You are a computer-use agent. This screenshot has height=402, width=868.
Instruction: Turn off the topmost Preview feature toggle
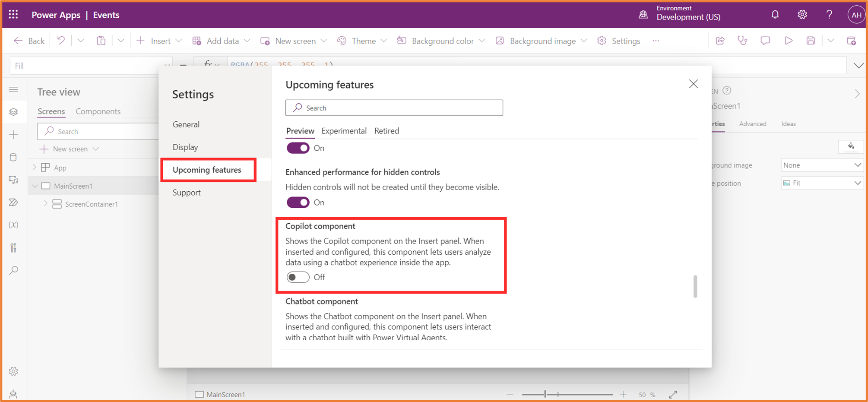pyautogui.click(x=298, y=148)
